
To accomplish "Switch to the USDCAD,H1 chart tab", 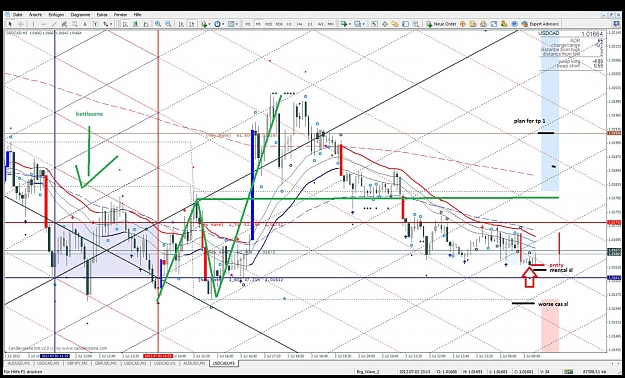I will pos(165,363).
